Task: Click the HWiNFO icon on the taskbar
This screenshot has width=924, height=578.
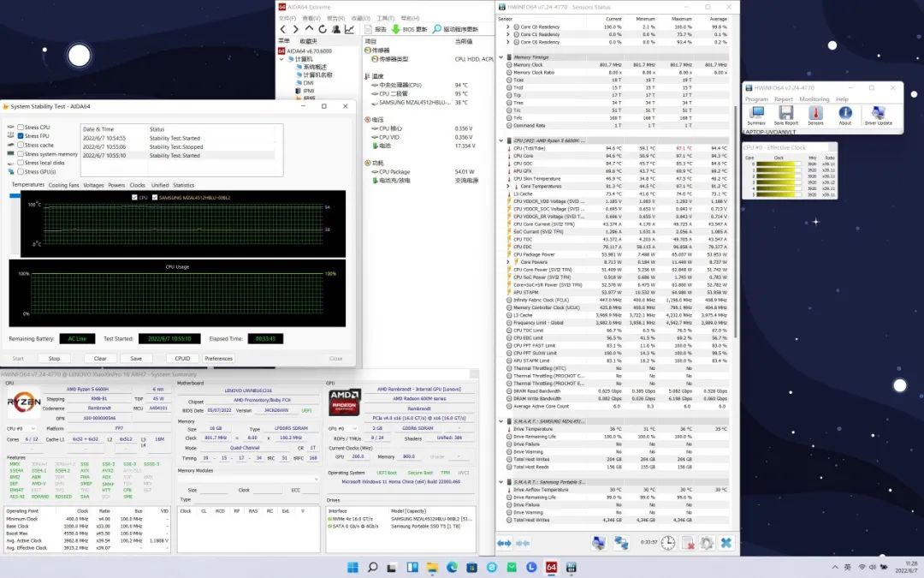Action: 571,568
